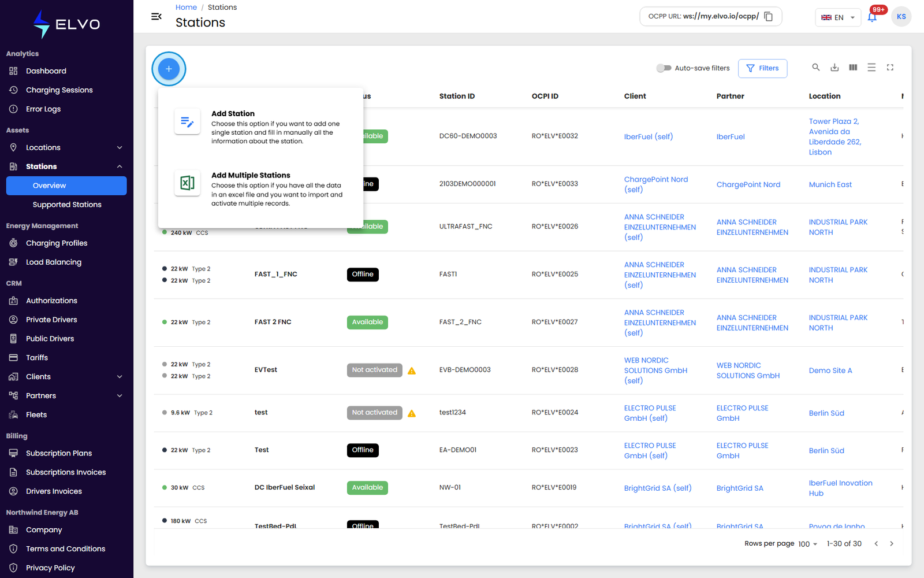Screen dimensions: 924x578
Task: Open Supported Stations in sidebar
Action: 66,205
